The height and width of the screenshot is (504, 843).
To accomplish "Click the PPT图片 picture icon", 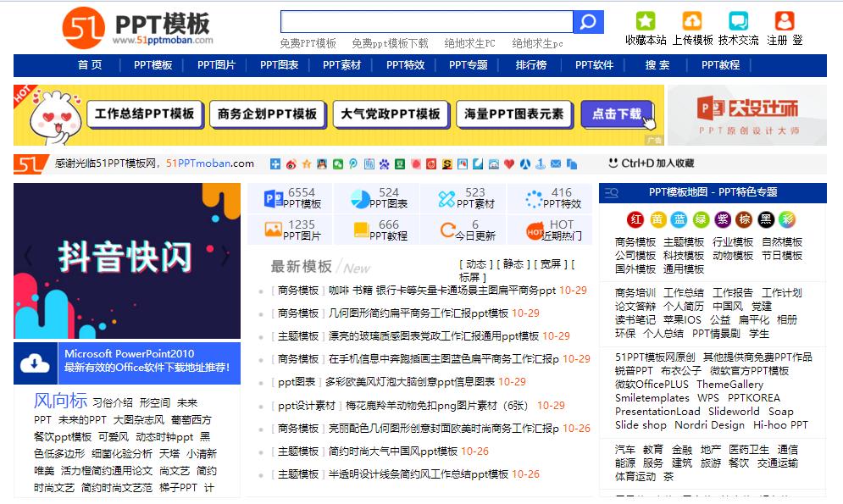I will coord(273,227).
